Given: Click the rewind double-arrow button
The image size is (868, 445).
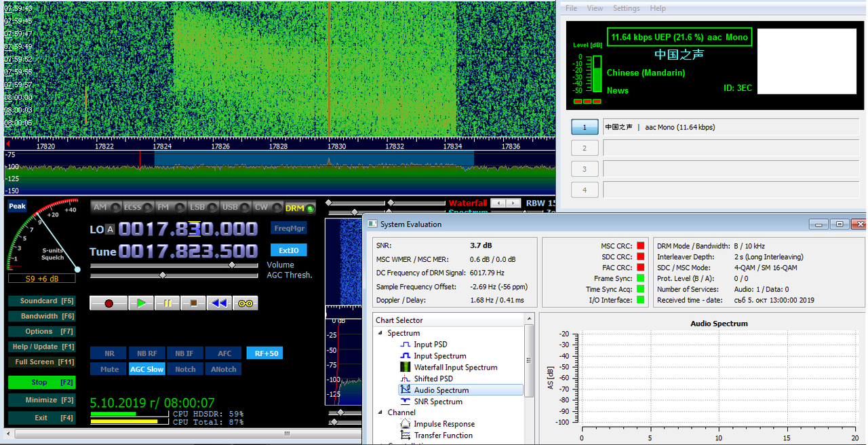Looking at the screenshot, I should pos(219,303).
